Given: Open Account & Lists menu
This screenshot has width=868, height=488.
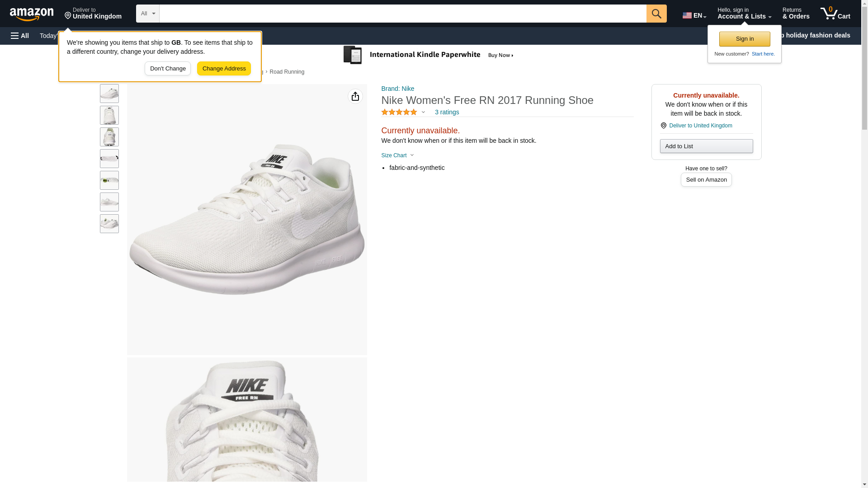Looking at the screenshot, I should (x=744, y=14).
